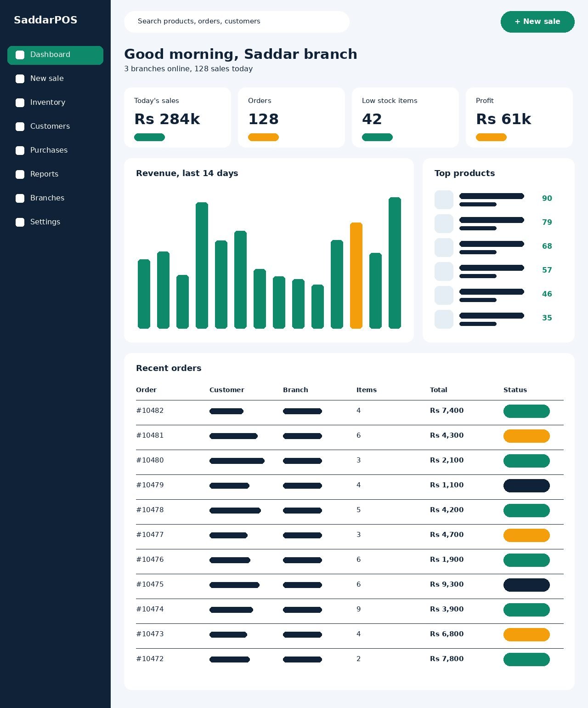
Task: Open the Low stock items card
Action: (x=405, y=118)
